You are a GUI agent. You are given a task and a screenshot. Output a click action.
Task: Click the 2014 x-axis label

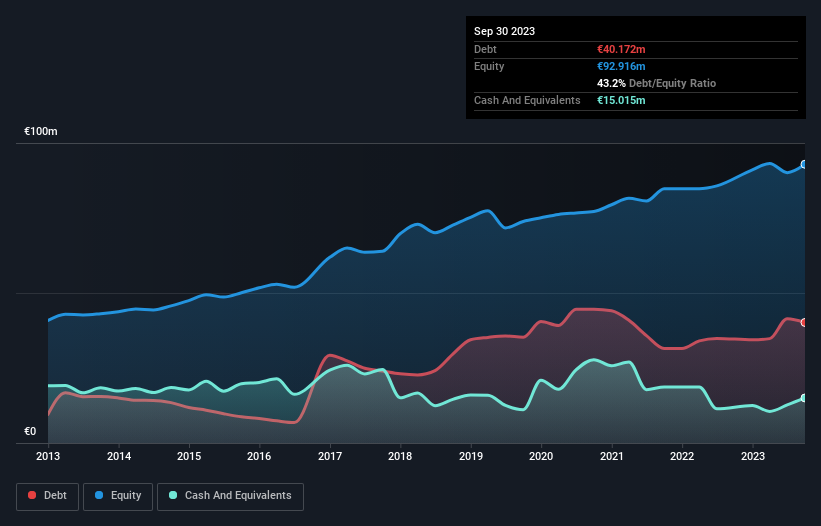pos(119,456)
